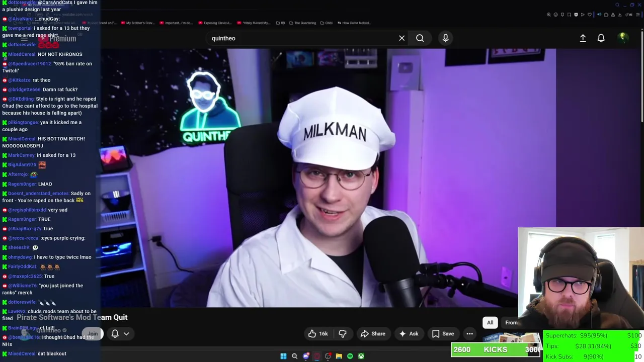Viewport: 644px width, 362px height.
Task: Open File Explorer from the taskbar
Action: click(x=339, y=356)
